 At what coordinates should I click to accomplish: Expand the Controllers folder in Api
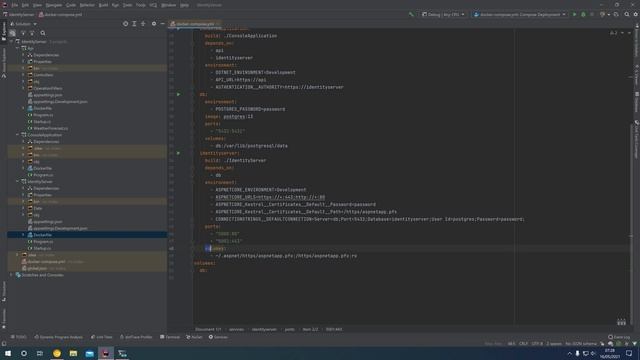pos(23,75)
